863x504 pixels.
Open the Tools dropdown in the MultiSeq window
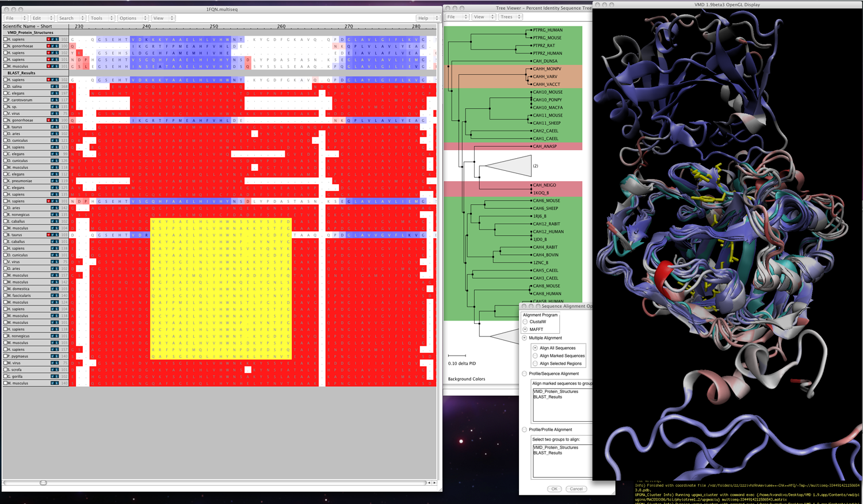point(101,18)
